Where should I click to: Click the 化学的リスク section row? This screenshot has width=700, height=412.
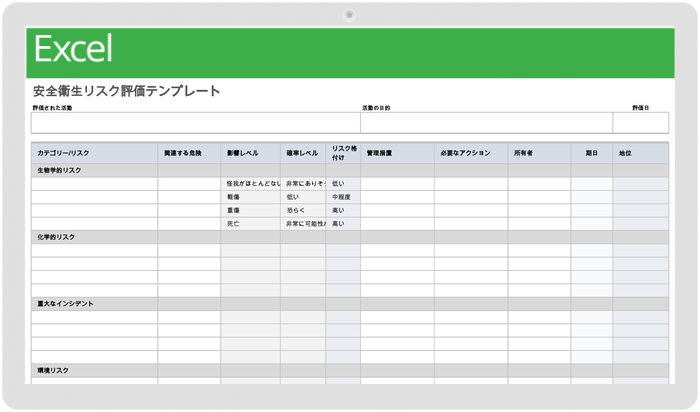[350, 237]
